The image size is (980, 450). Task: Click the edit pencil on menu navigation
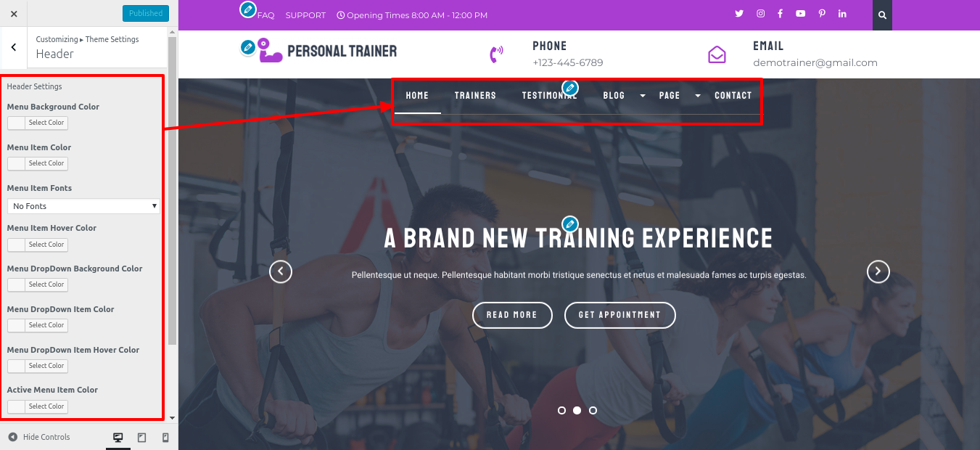570,89
